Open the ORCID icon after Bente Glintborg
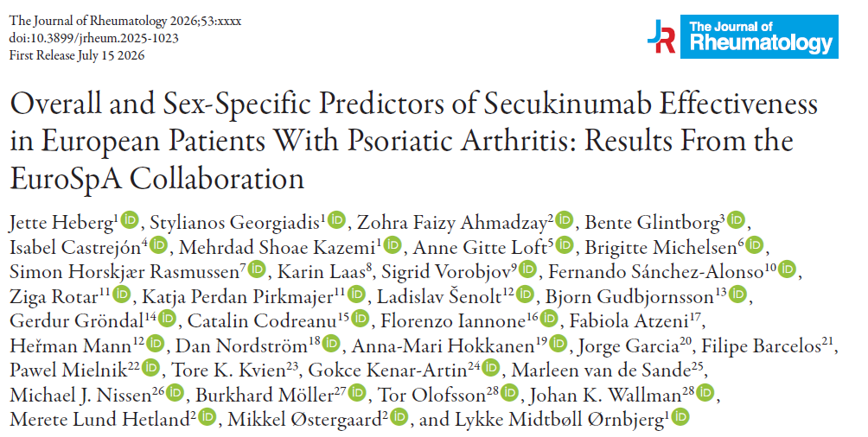Screen dimensions: 868x437 click(x=736, y=220)
